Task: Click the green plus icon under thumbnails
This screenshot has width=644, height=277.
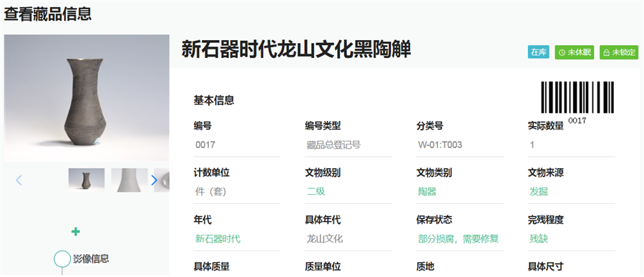Action: (76, 232)
